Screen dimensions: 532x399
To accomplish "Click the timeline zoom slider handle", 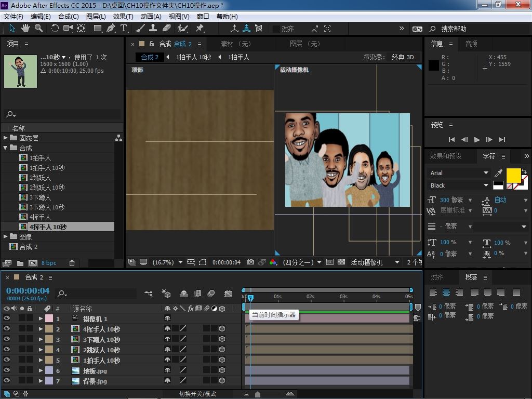I will [x=258, y=394].
